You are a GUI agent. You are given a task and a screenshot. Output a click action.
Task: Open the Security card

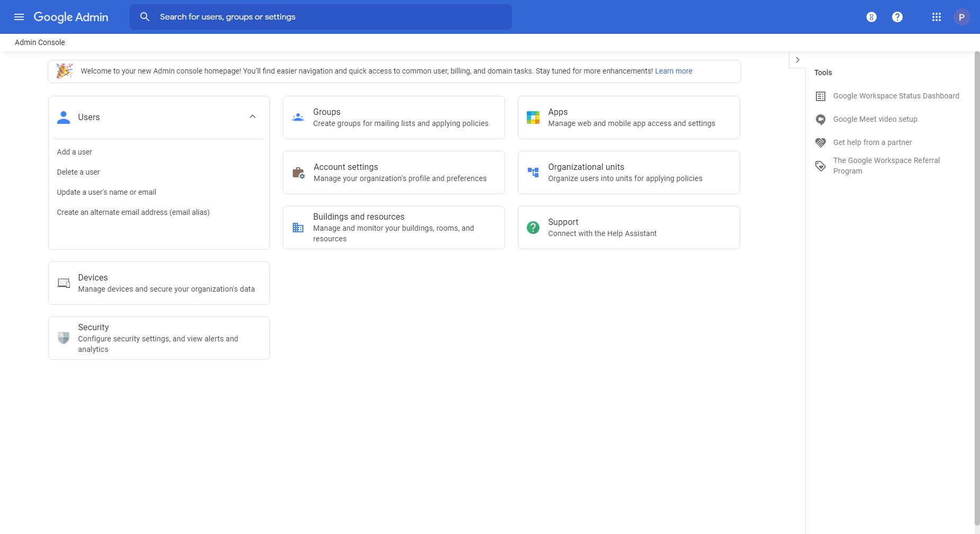click(159, 338)
